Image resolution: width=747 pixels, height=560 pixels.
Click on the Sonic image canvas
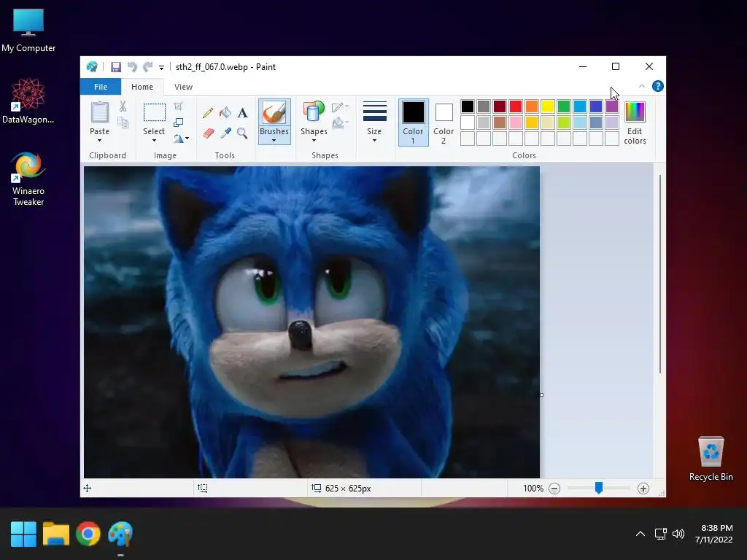[311, 322]
